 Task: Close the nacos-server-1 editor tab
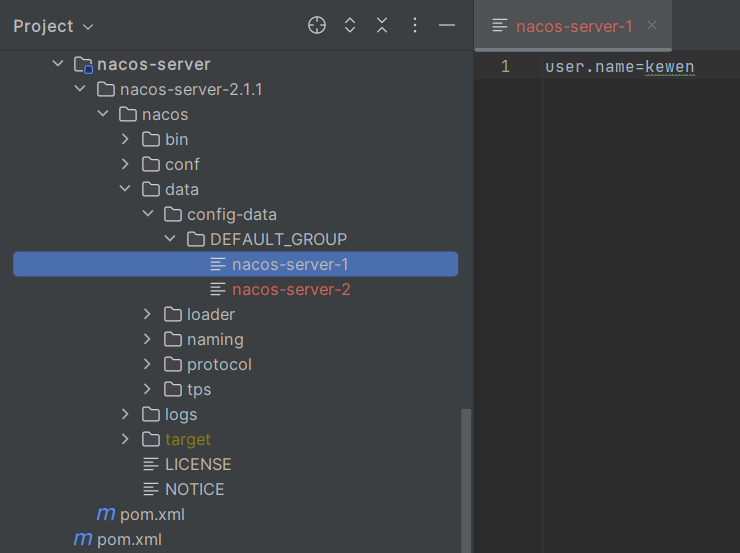652,25
